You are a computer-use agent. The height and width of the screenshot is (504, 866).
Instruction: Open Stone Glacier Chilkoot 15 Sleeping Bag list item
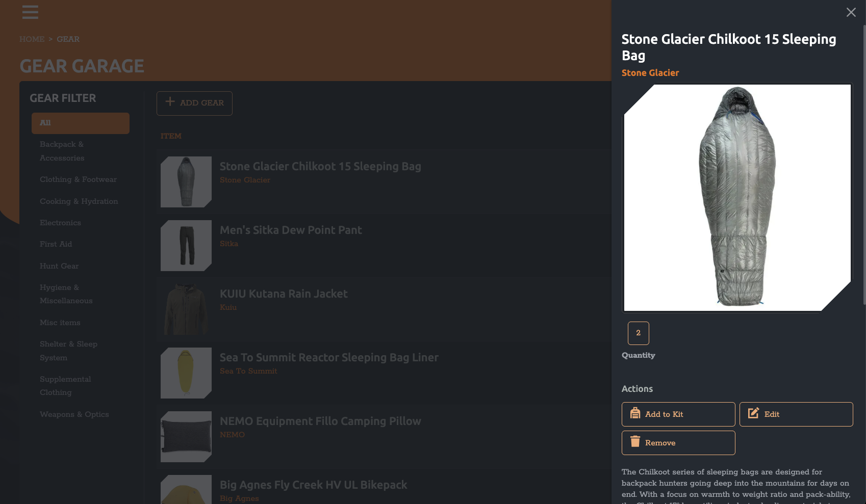[320, 167]
